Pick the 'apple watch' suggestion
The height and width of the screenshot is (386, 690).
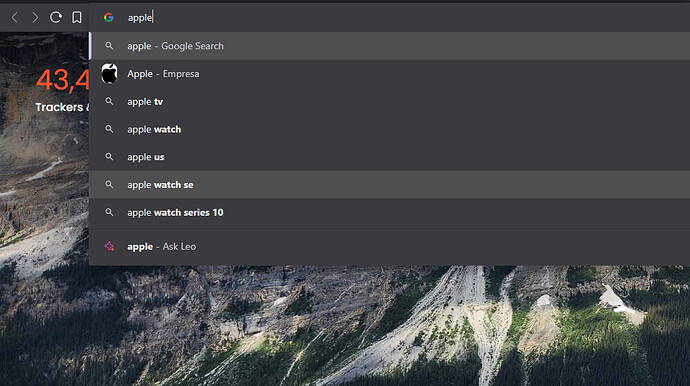pyautogui.click(x=389, y=129)
